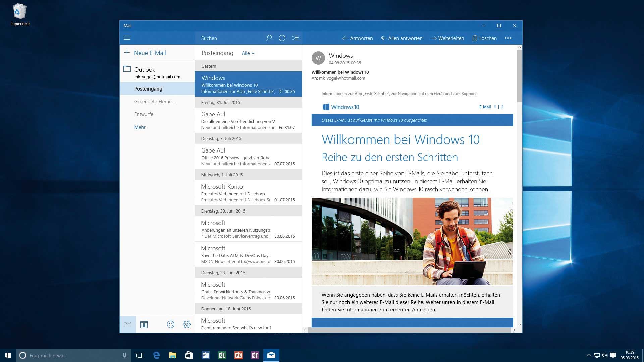The width and height of the screenshot is (644, 362).
Task: Click horizontal scrollbar right arrow
Action: coord(514,330)
